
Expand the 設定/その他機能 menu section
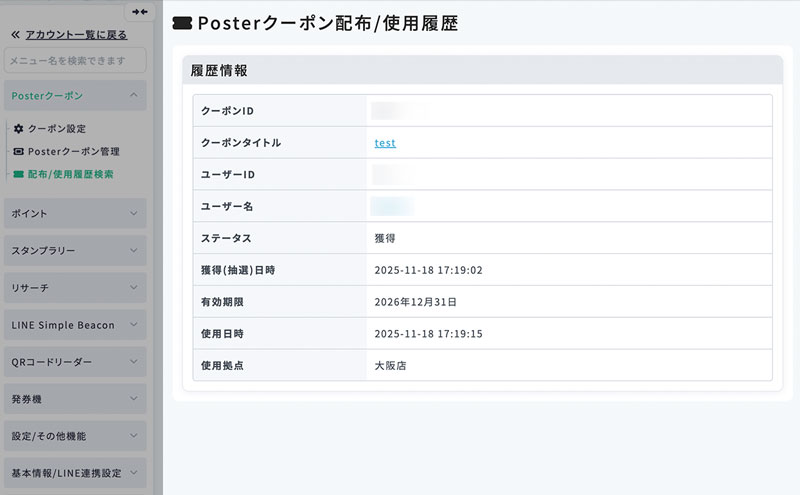pos(76,436)
